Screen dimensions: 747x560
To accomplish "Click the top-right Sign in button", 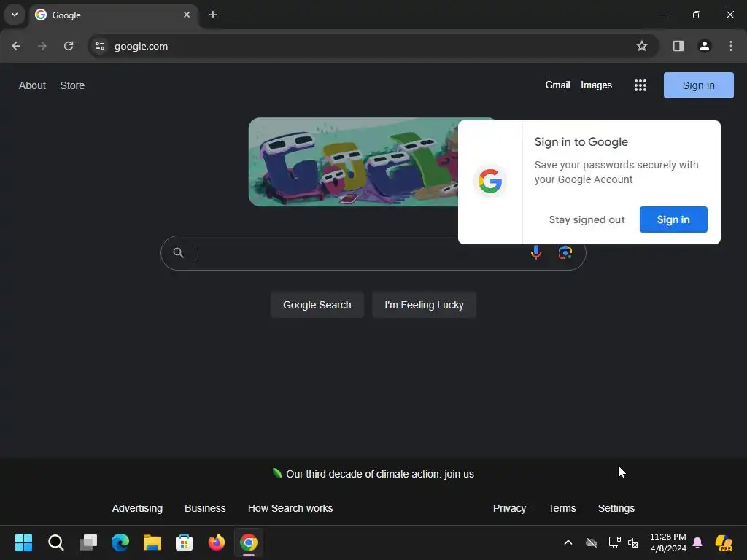I will click(x=698, y=85).
